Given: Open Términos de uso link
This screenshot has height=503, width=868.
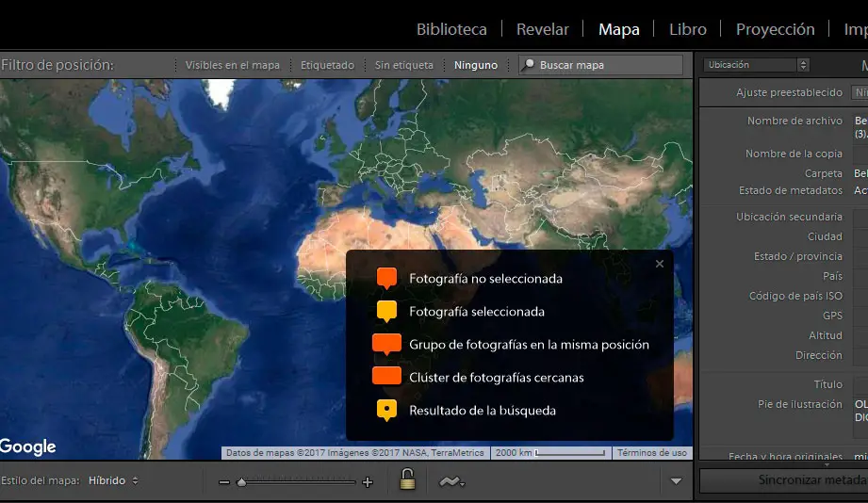Looking at the screenshot, I should pyautogui.click(x=652, y=453).
